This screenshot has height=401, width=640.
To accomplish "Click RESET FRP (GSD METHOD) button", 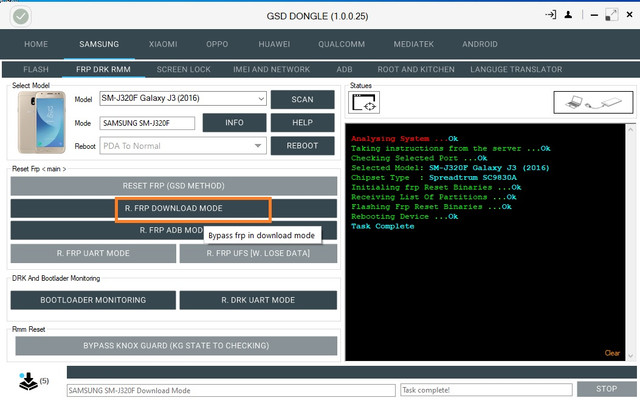I will pos(174,186).
